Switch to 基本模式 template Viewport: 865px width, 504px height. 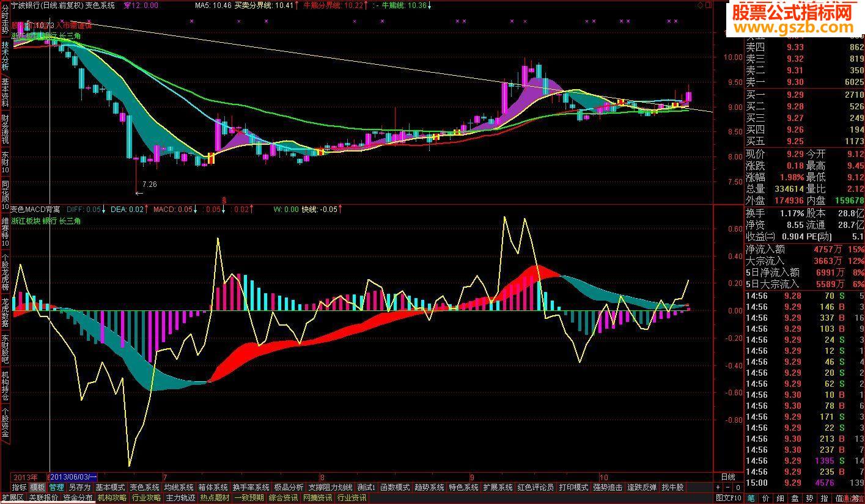pos(110,488)
